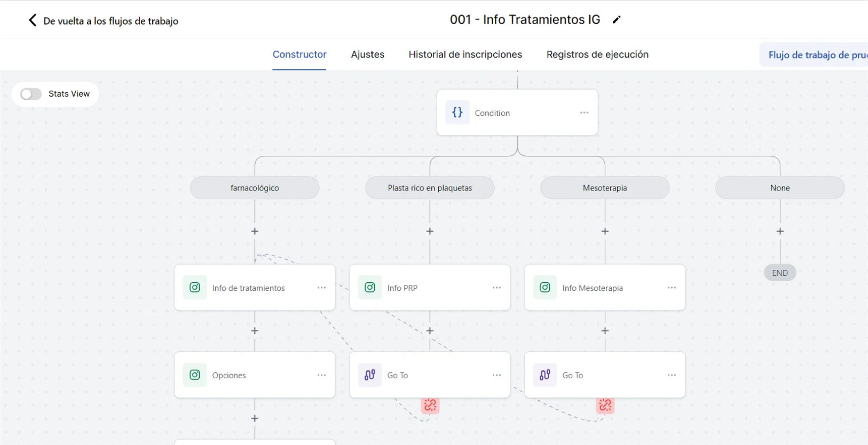Add a step under the None branch
This screenshot has height=445, width=868.
(x=780, y=232)
